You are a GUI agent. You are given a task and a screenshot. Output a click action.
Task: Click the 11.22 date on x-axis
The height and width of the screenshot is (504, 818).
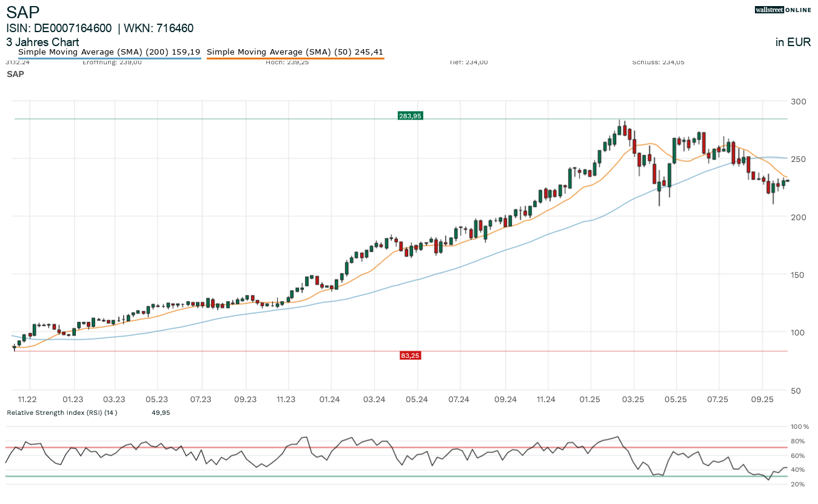[27, 399]
